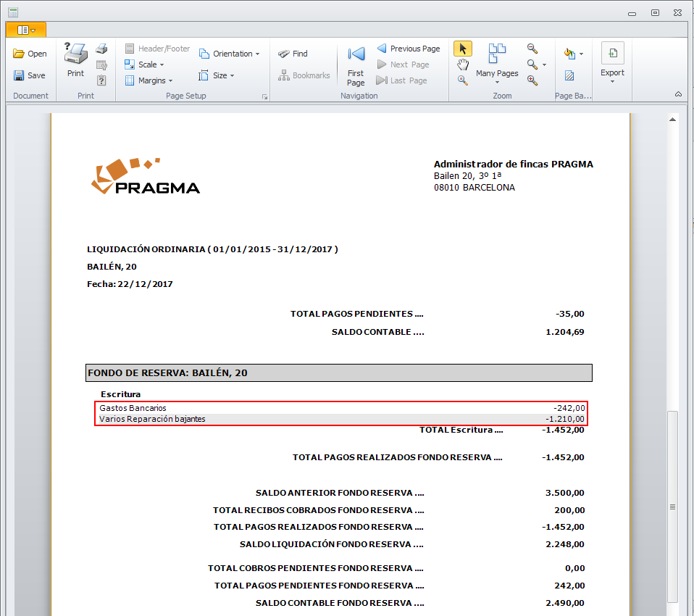
Task: Click the Last Page button
Action: click(401, 80)
